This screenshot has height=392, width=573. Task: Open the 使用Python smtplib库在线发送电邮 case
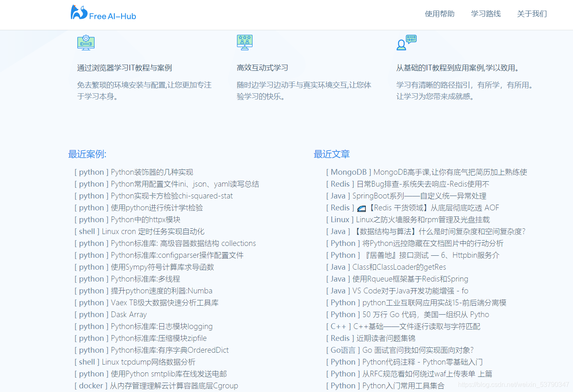pyautogui.click(x=151, y=374)
